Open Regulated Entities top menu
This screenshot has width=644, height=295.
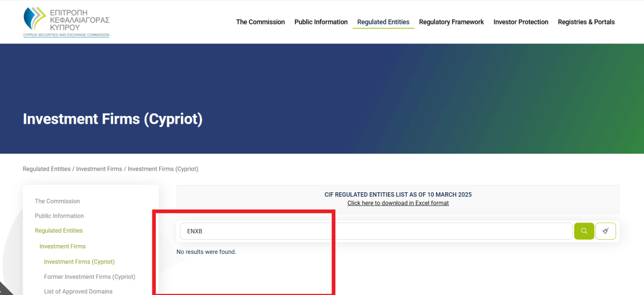click(383, 22)
